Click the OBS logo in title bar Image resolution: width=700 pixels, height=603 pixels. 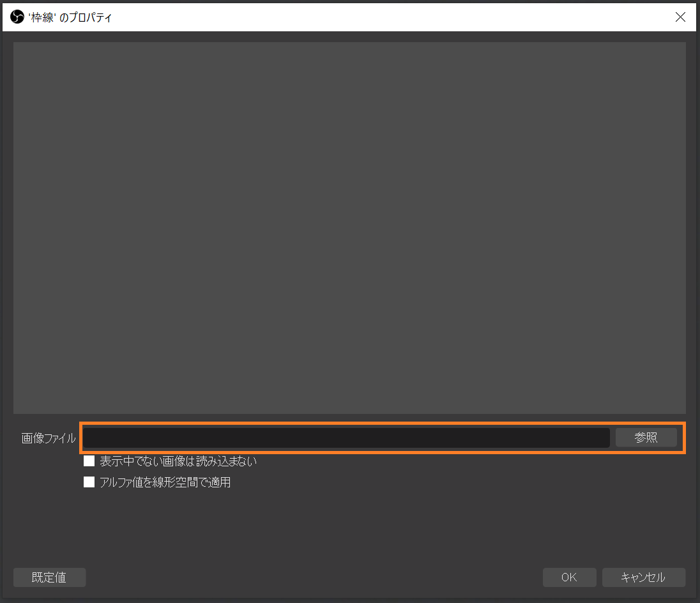(x=17, y=17)
